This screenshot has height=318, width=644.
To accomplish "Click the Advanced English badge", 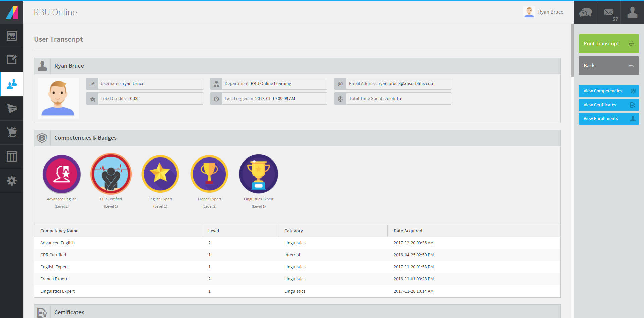I will click(x=62, y=174).
